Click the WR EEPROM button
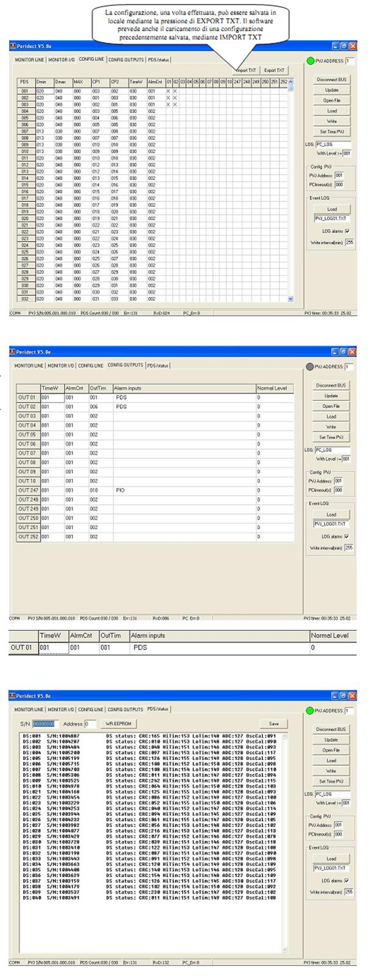Screen dimensions: 375x980 click(x=117, y=724)
